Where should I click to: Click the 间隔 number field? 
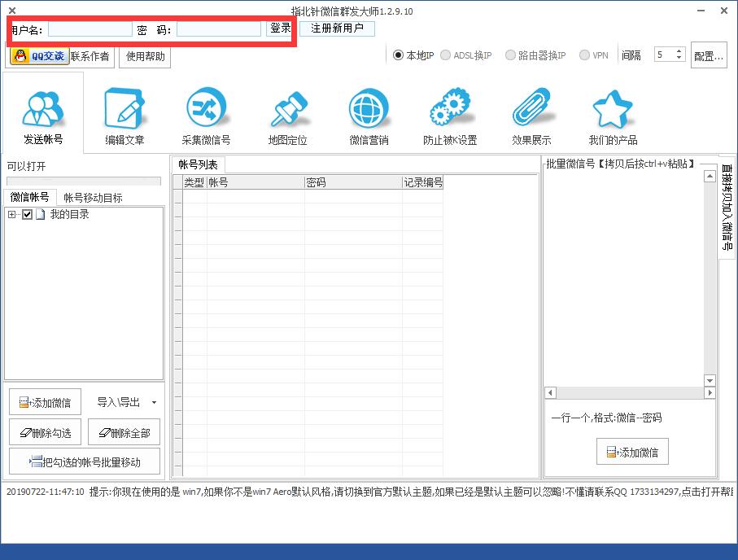click(x=664, y=55)
